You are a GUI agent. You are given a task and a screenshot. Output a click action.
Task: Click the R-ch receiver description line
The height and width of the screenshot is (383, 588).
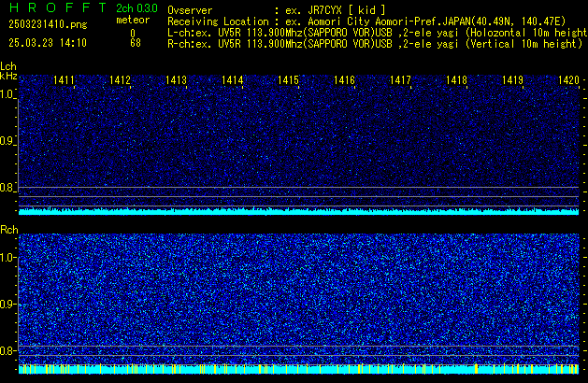pos(375,44)
